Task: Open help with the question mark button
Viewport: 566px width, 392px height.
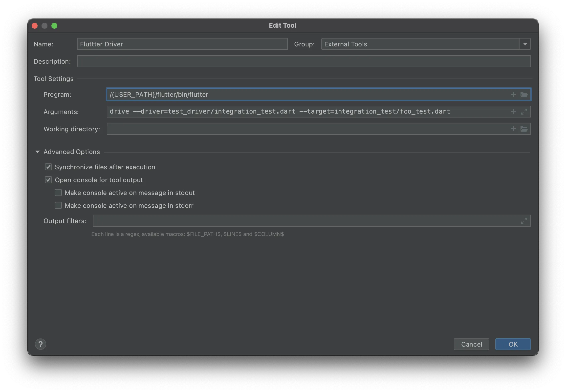Action: [x=41, y=344]
